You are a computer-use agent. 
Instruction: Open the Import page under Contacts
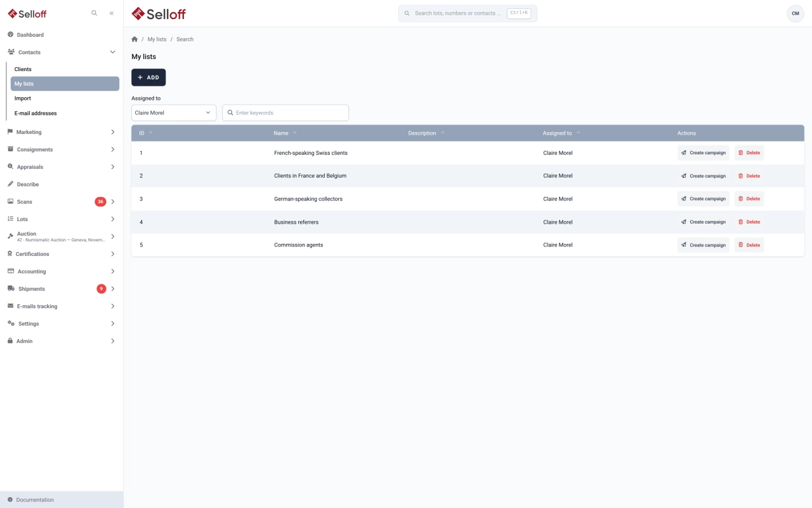tap(65, 98)
